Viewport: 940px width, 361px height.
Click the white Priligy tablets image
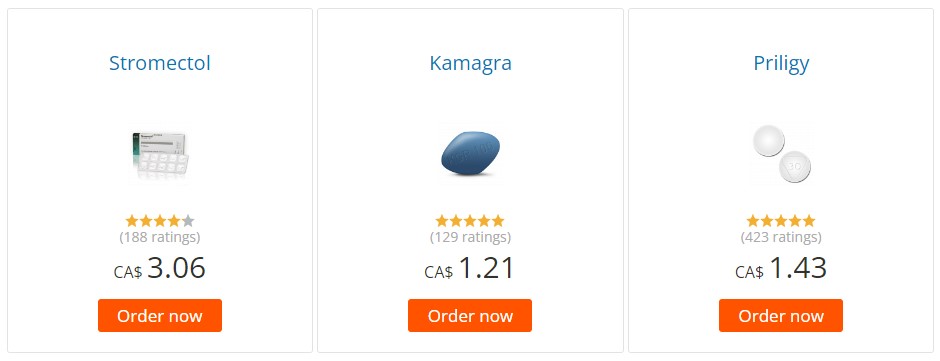point(781,154)
